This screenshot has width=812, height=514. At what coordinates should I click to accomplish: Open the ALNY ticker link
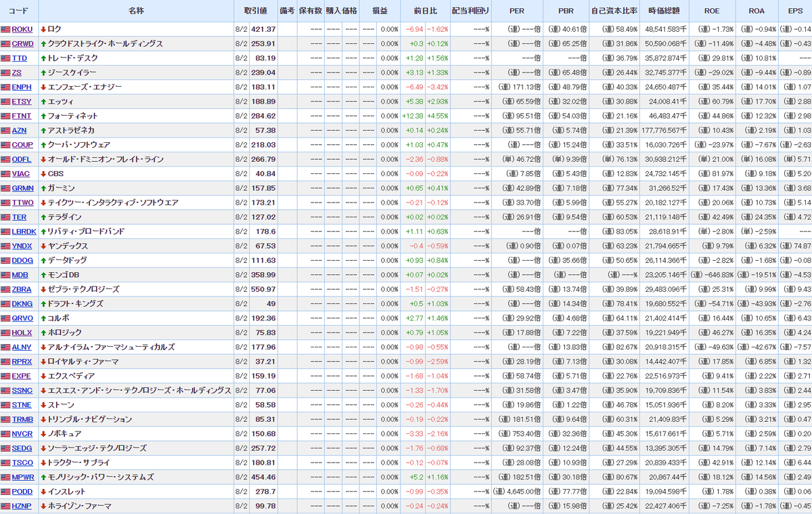22,347
